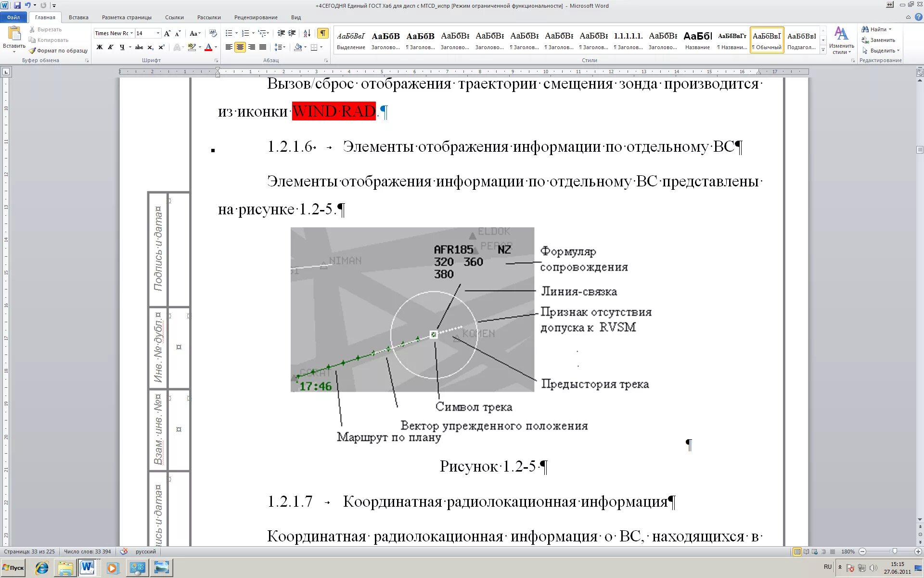Open the Рецензирование tab

click(256, 17)
